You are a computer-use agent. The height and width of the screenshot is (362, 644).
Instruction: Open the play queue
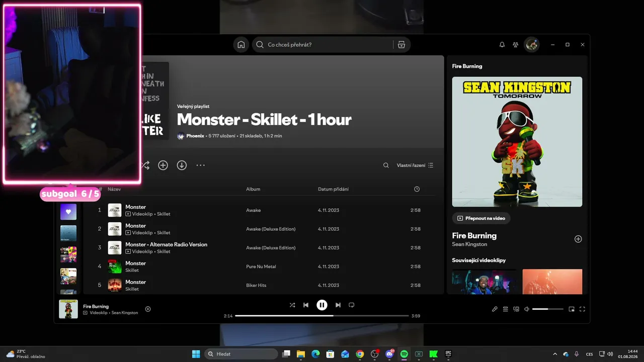click(x=506, y=309)
